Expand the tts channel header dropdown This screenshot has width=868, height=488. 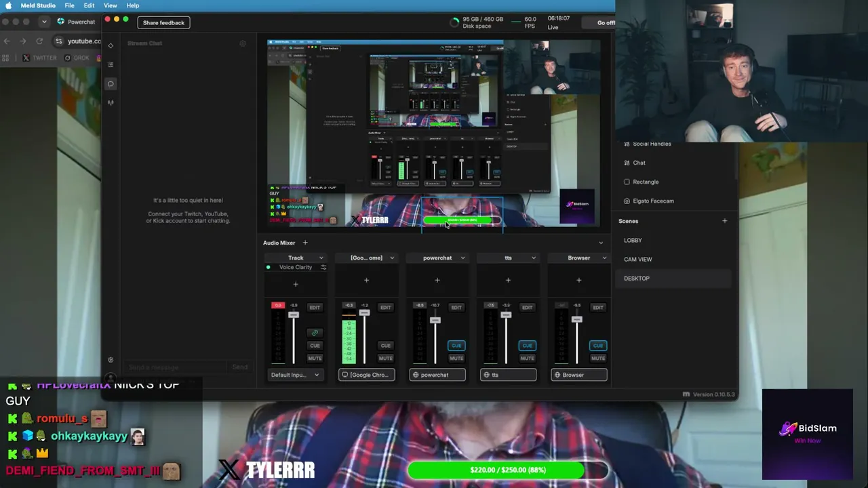[x=534, y=258]
